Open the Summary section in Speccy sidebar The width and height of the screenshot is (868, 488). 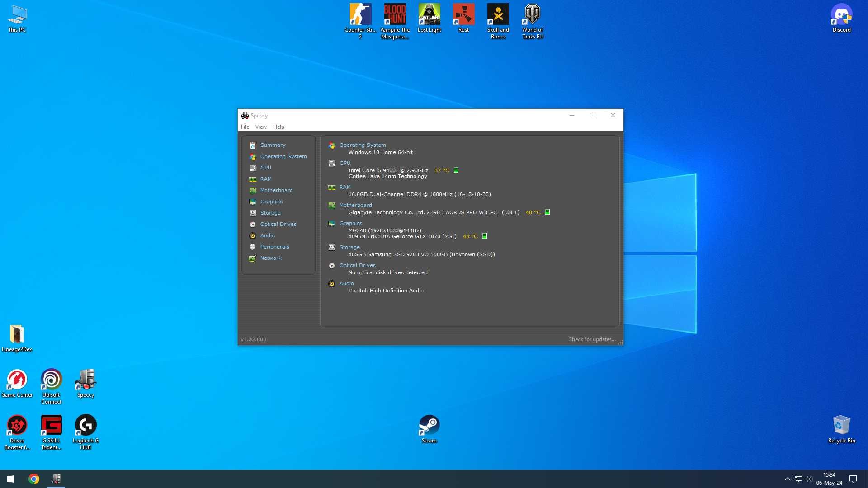[273, 145]
